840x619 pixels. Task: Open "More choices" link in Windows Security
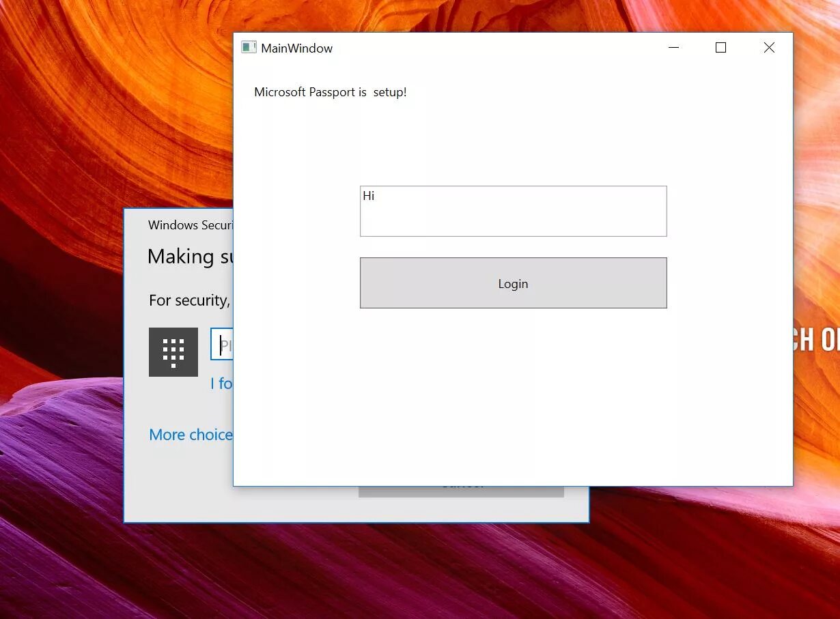(x=191, y=435)
